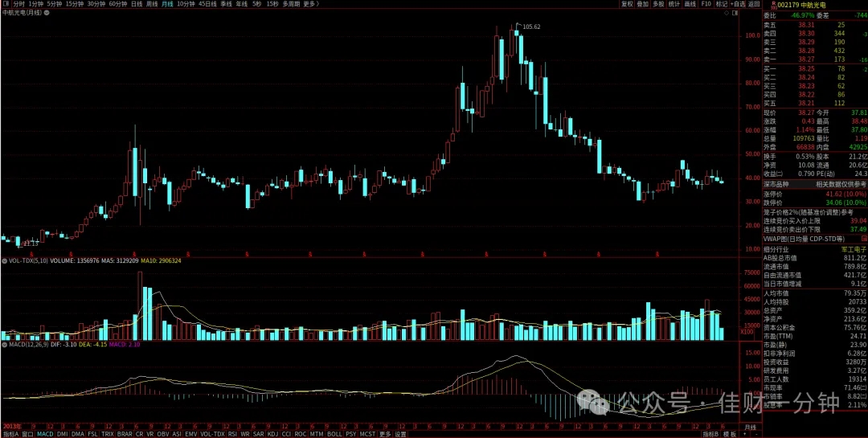Open the 窗口 window menu
The image size is (868, 438).
[27, 434]
